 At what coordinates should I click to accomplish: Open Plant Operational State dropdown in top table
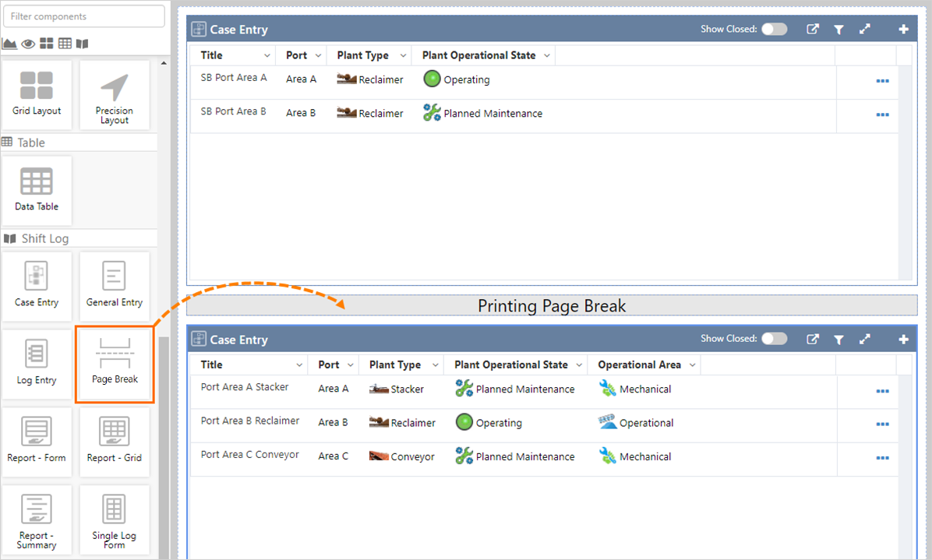[x=547, y=55]
